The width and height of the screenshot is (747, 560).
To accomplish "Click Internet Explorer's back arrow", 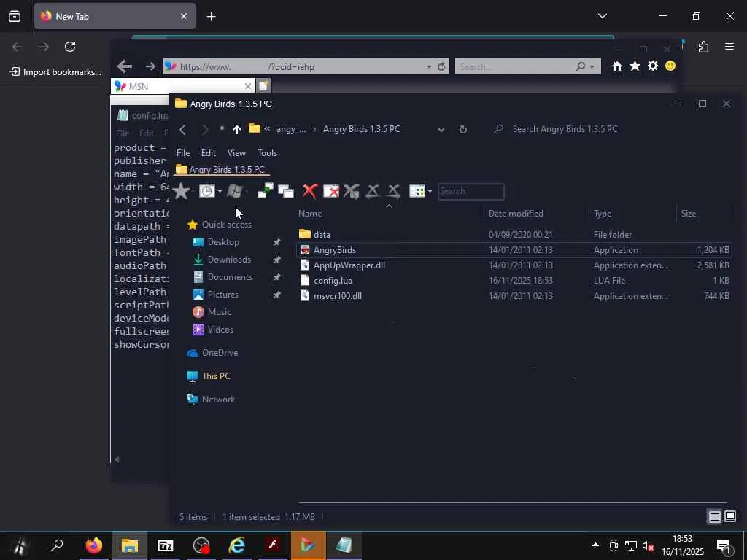I will point(125,66).
